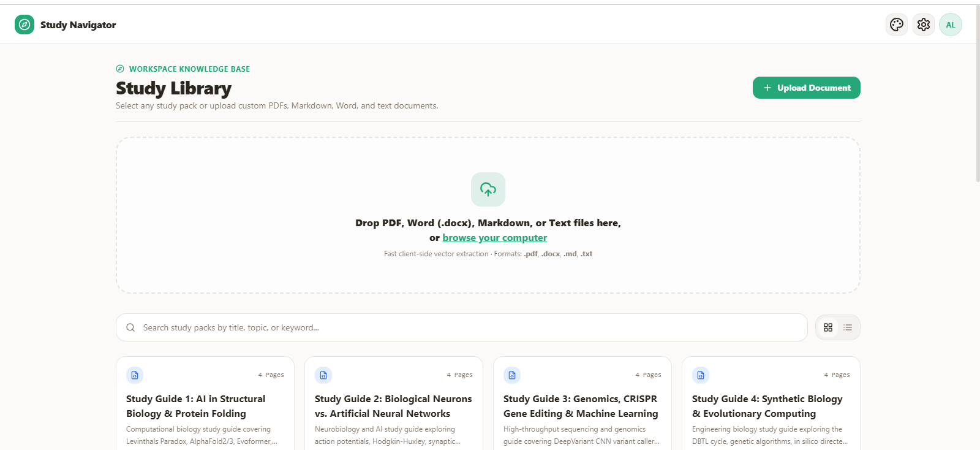Switch to list view layout
This screenshot has height=450, width=980.
coord(848,327)
